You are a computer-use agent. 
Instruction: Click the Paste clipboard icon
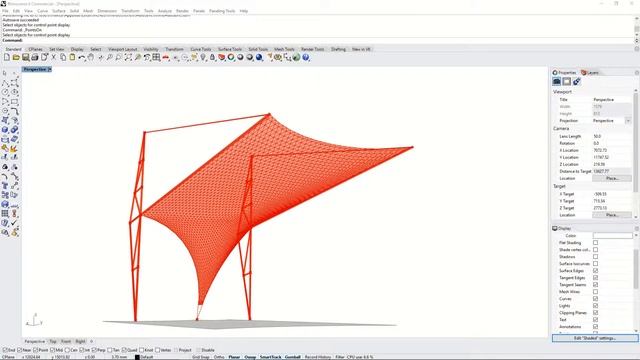pos(72,58)
